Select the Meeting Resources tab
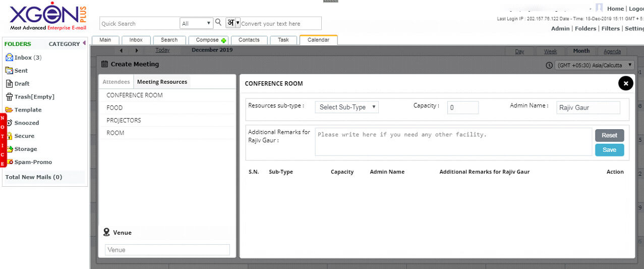 click(162, 82)
